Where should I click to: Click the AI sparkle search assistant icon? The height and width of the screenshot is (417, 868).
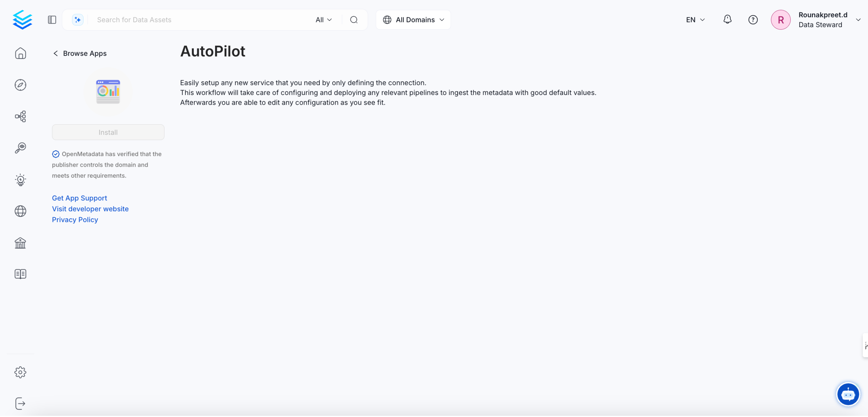pyautogui.click(x=78, y=19)
